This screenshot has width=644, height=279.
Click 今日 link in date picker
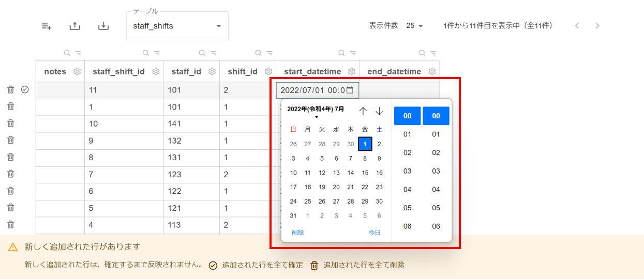point(375,233)
